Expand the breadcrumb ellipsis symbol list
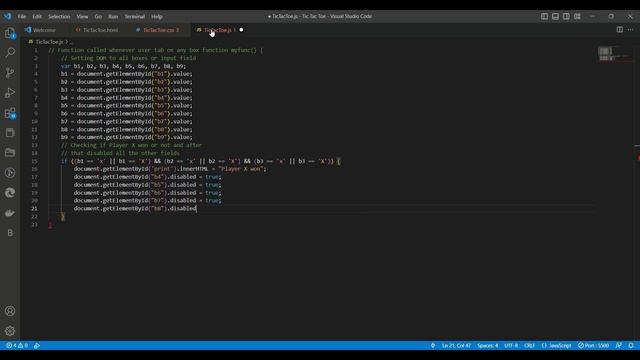The width and height of the screenshot is (640, 360). (x=71, y=42)
